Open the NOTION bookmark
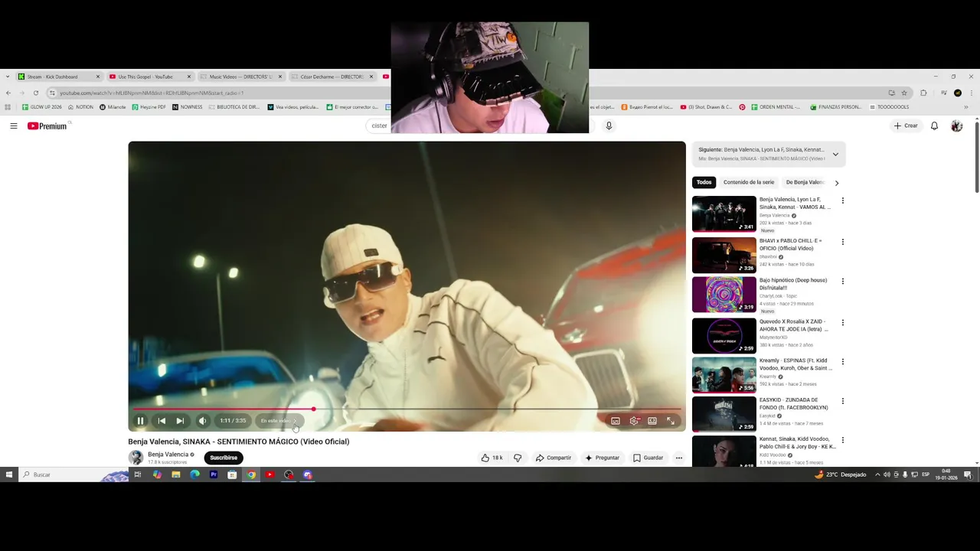Screen dimensions: 980x551 [x=80, y=107]
